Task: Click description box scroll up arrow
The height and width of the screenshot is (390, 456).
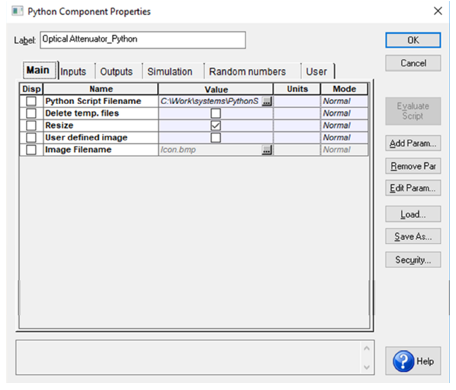Action: pos(367,348)
